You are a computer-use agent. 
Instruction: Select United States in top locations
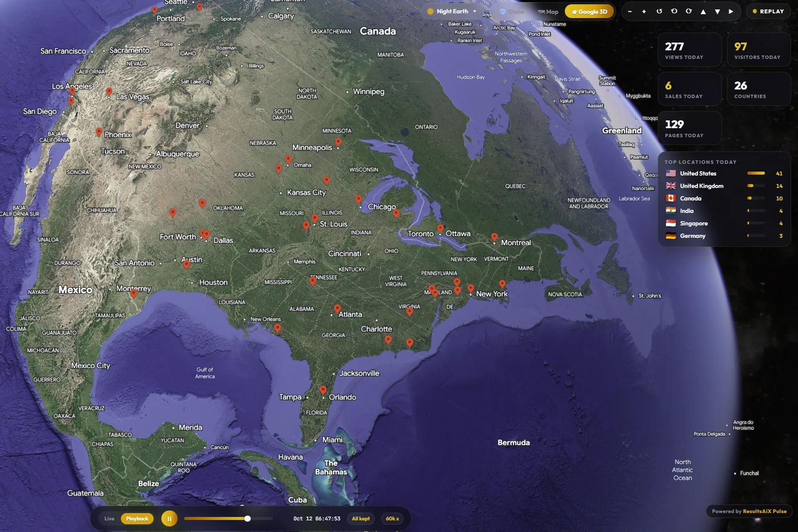click(x=724, y=173)
